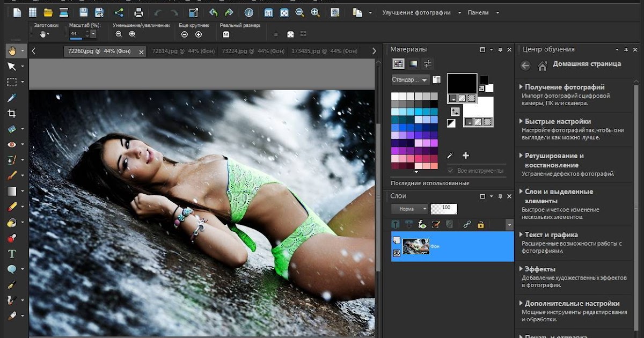644x338 pixels.
Task: Click the Share icon in top toolbar
Action: 119,12
